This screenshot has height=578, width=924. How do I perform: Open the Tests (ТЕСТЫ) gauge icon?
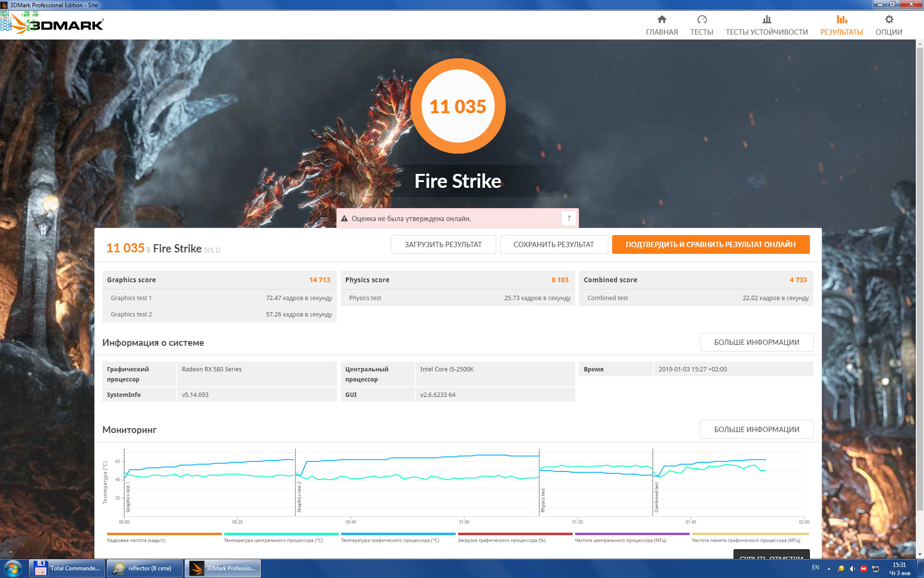(702, 20)
